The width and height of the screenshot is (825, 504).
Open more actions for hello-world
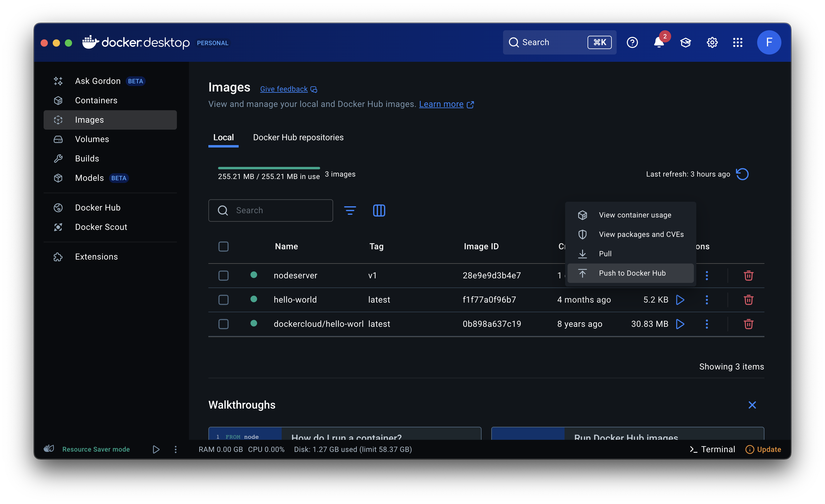(707, 300)
